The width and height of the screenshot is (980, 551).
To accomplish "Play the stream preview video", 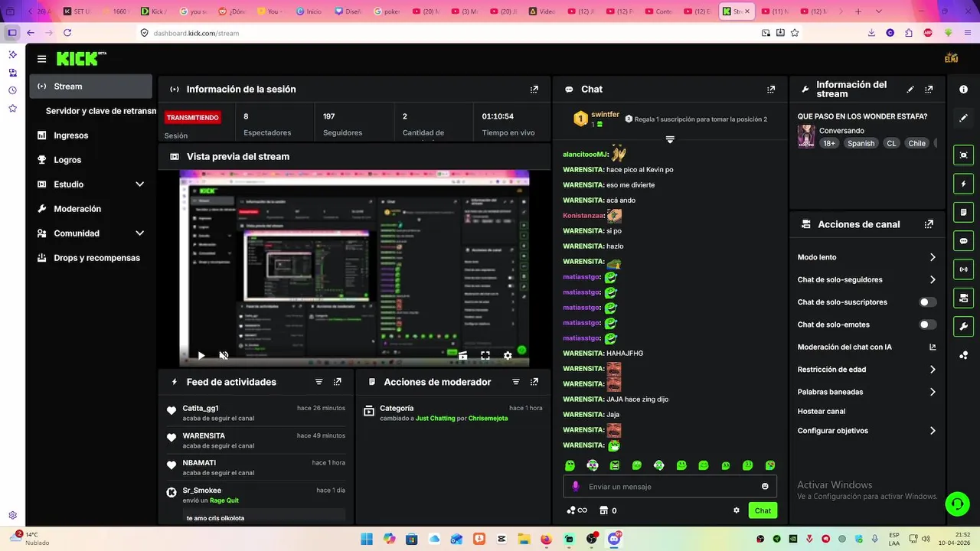I will [x=201, y=355].
